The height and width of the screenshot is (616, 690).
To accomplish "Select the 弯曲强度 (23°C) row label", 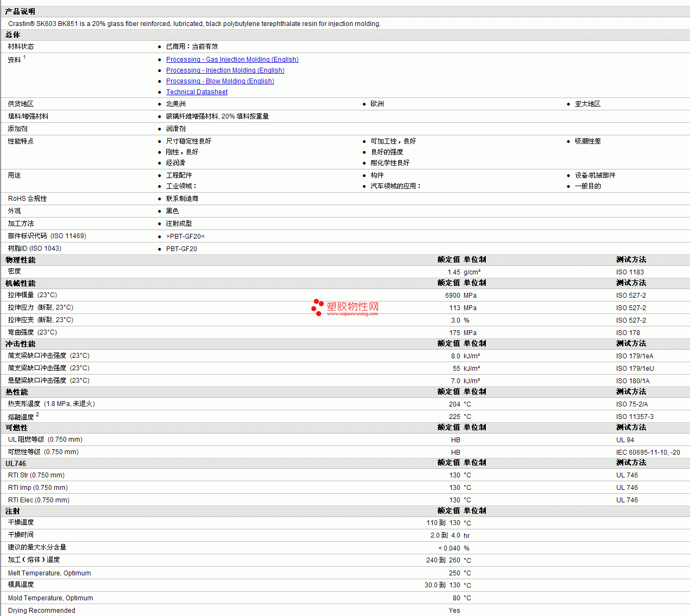I will click(32, 332).
